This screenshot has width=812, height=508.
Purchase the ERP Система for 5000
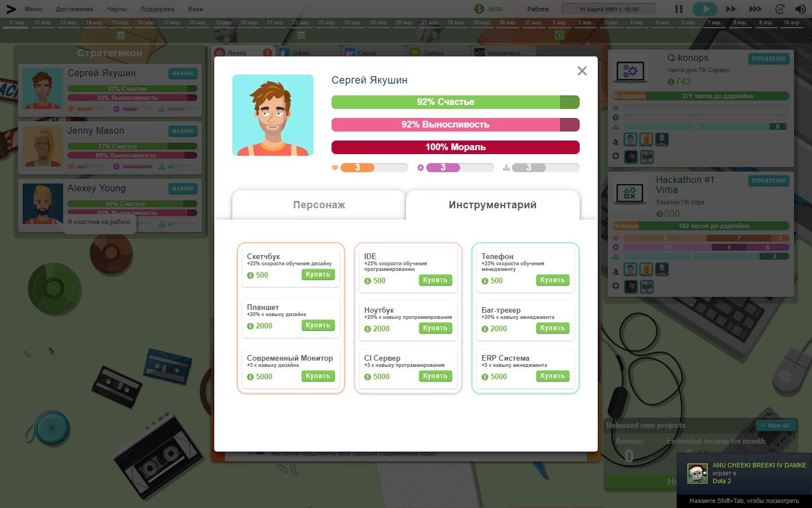click(x=552, y=376)
